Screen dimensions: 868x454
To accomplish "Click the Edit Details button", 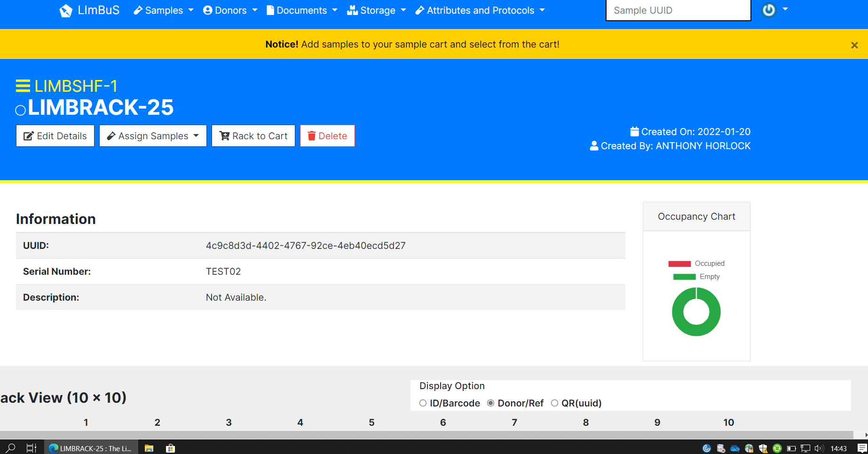I will click(55, 135).
